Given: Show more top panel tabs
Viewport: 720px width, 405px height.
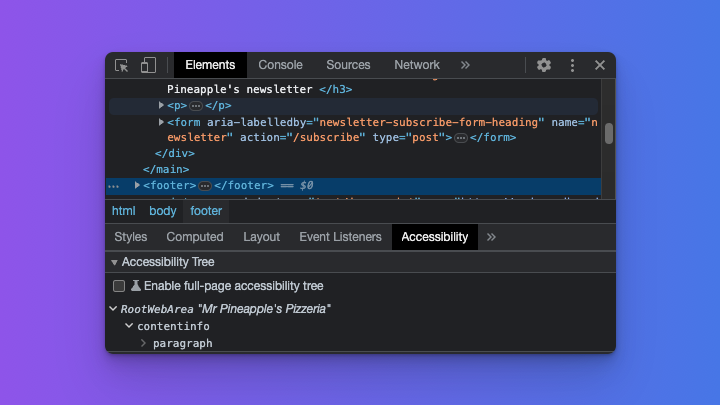Looking at the screenshot, I should (465, 65).
